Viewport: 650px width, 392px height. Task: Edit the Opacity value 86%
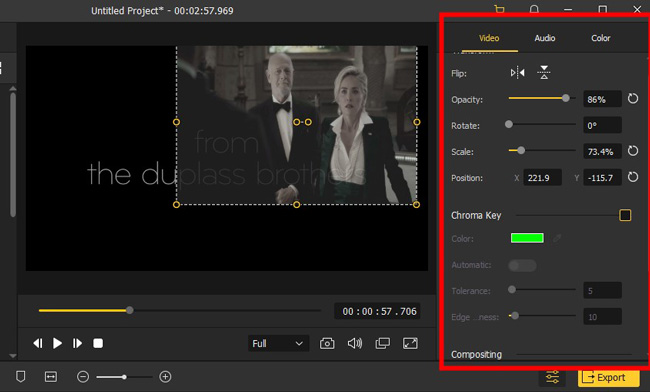coord(602,99)
